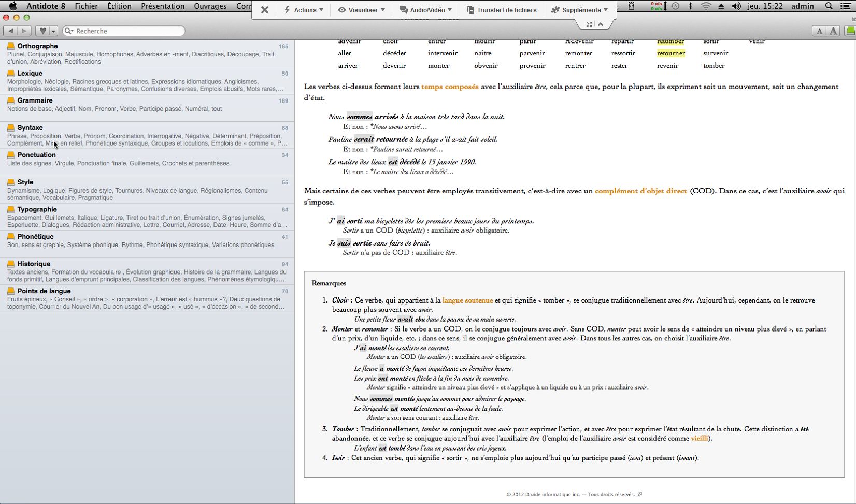This screenshot has width=856, height=504.
Task: Click the highlighted verb 'retomber'
Action: (x=670, y=41)
